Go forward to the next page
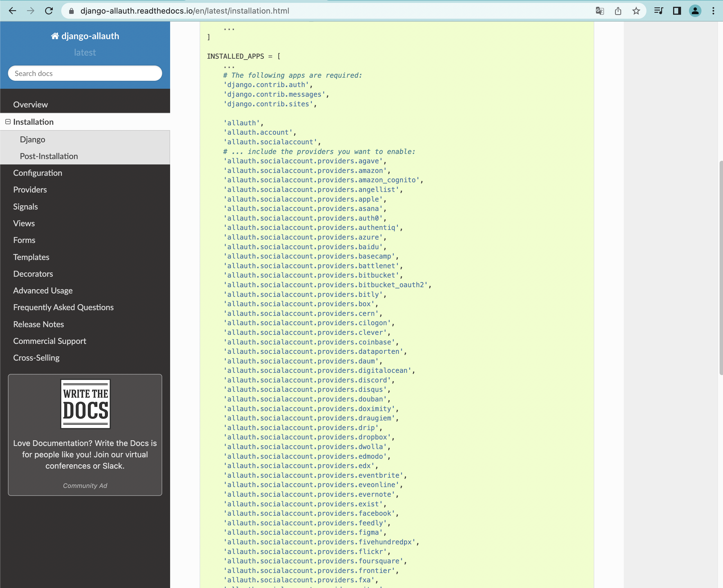 (30, 11)
